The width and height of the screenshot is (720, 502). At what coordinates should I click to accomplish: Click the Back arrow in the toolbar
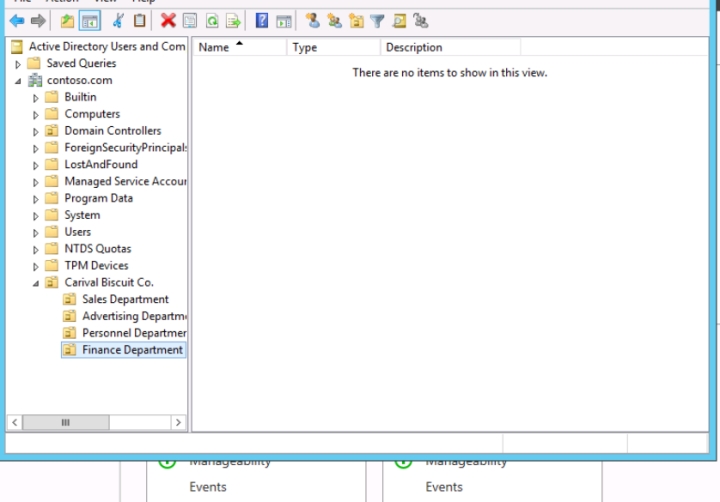pyautogui.click(x=16, y=21)
